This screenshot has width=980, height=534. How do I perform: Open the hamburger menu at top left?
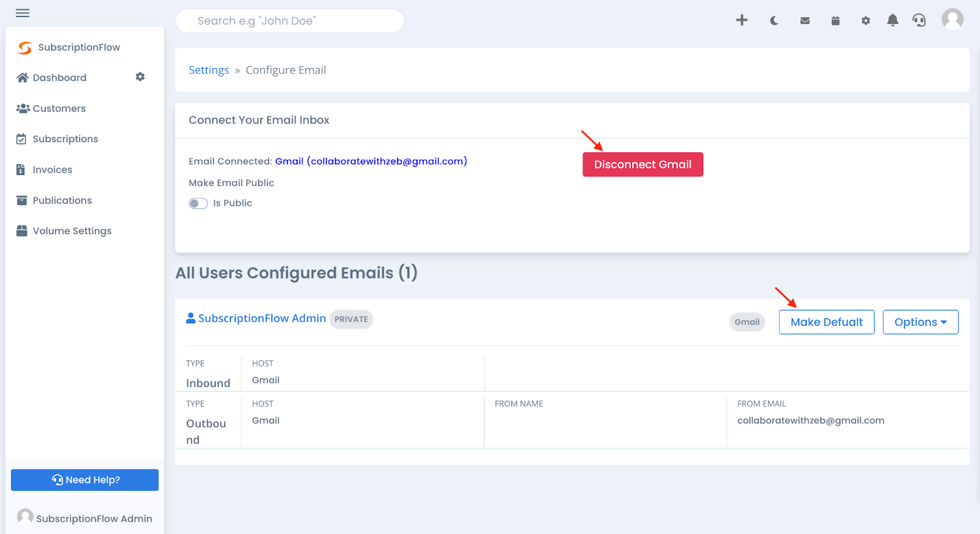pyautogui.click(x=23, y=13)
